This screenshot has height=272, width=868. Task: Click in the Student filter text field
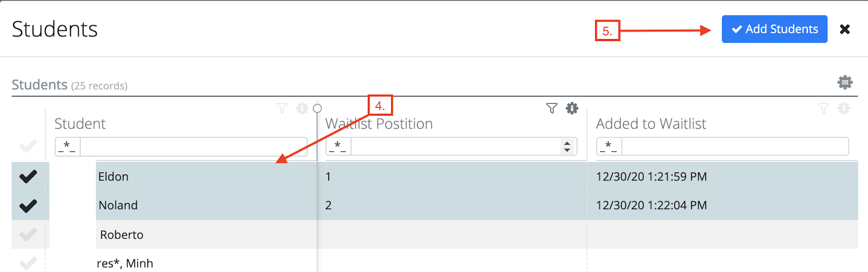[x=194, y=146]
